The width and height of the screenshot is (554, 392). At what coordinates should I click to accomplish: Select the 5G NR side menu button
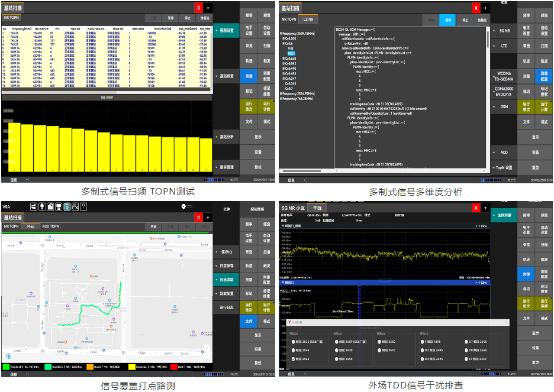pyautogui.click(x=503, y=30)
